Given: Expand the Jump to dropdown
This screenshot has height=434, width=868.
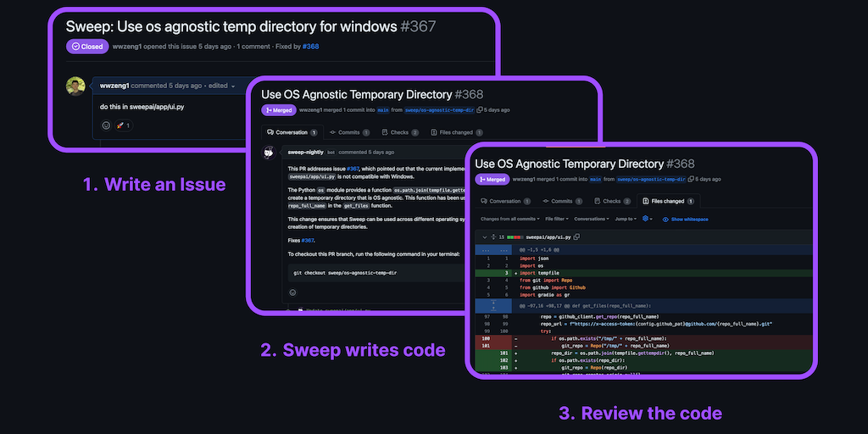Looking at the screenshot, I should [625, 219].
